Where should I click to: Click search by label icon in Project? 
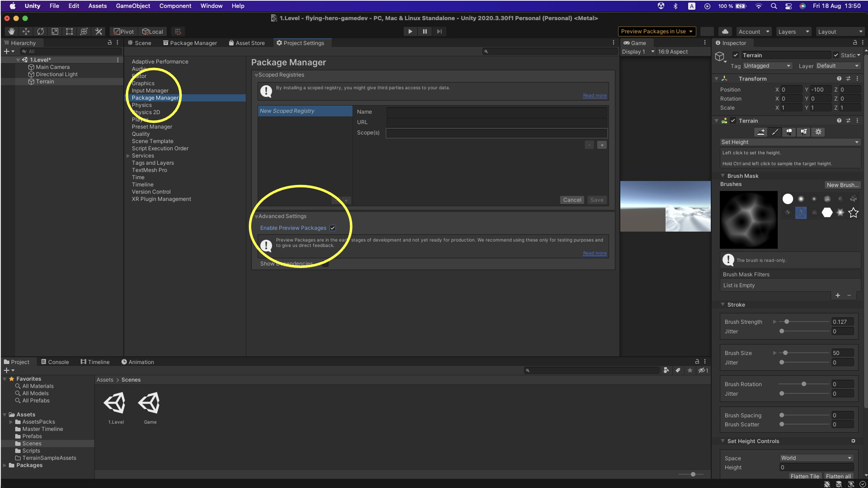tap(678, 370)
